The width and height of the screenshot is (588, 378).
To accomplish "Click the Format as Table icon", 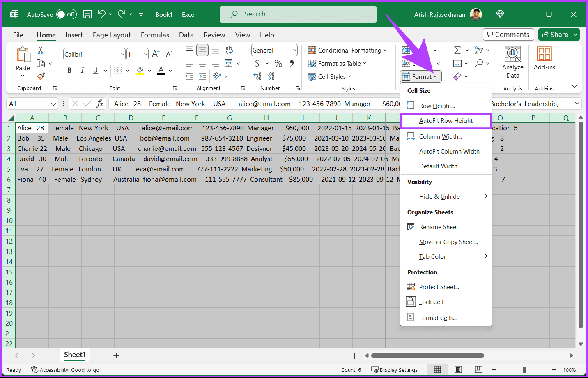I will (312, 63).
